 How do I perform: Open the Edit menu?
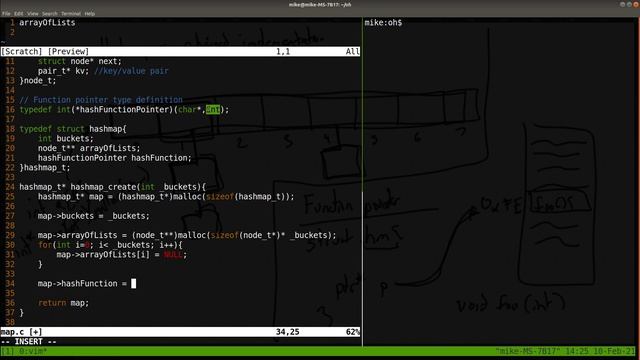tap(19, 13)
